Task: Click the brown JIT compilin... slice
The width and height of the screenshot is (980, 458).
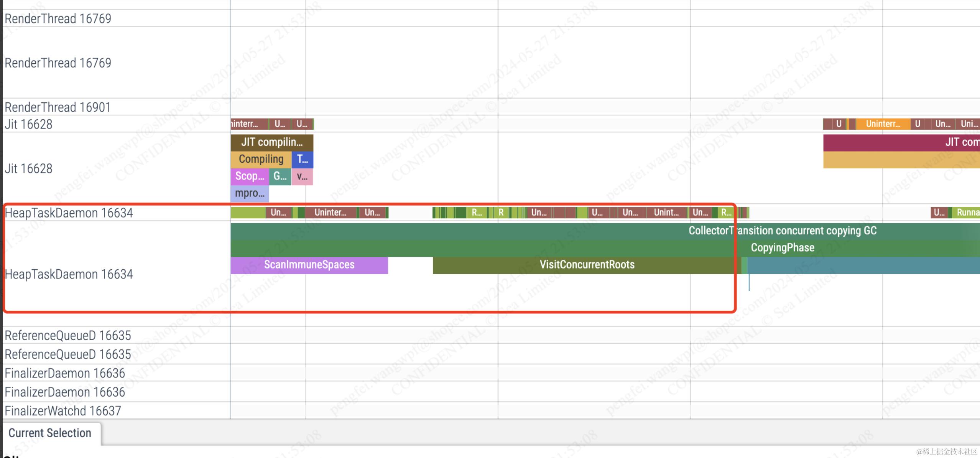Action: (x=272, y=142)
